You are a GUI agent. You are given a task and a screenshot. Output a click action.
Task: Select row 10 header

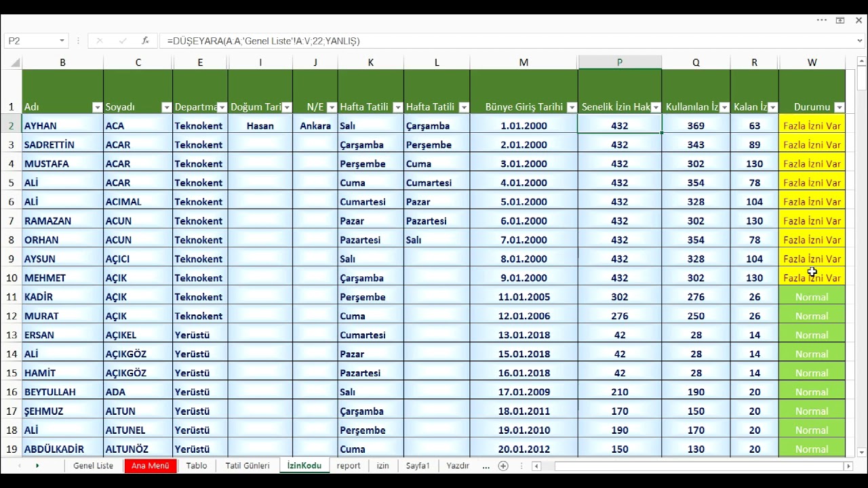[12, 278]
